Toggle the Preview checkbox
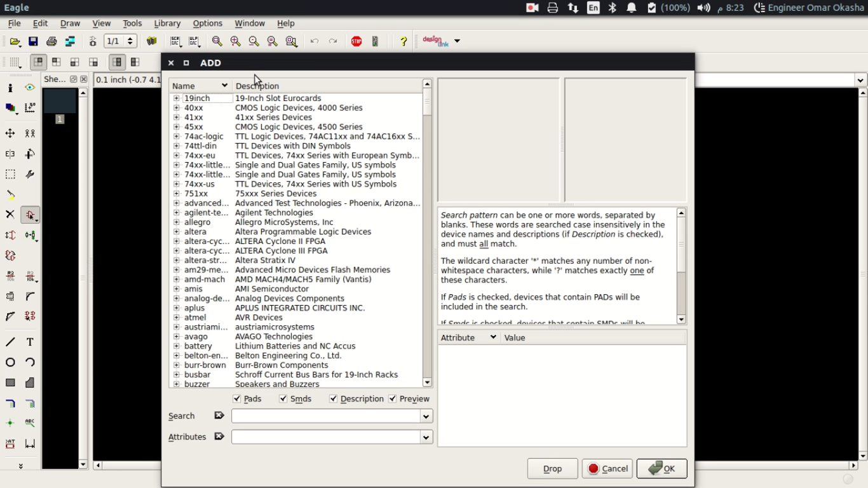Screen dimensions: 868x488 (393, 399)
